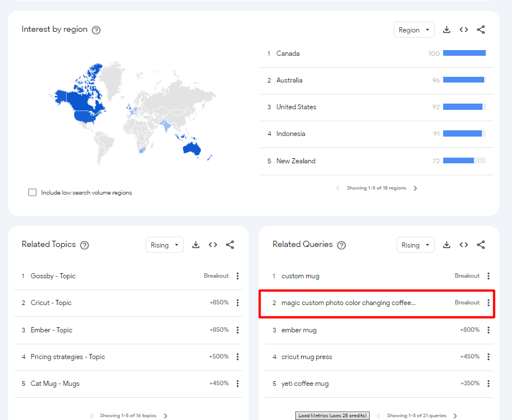Click Load Metrics button

click(x=332, y=416)
